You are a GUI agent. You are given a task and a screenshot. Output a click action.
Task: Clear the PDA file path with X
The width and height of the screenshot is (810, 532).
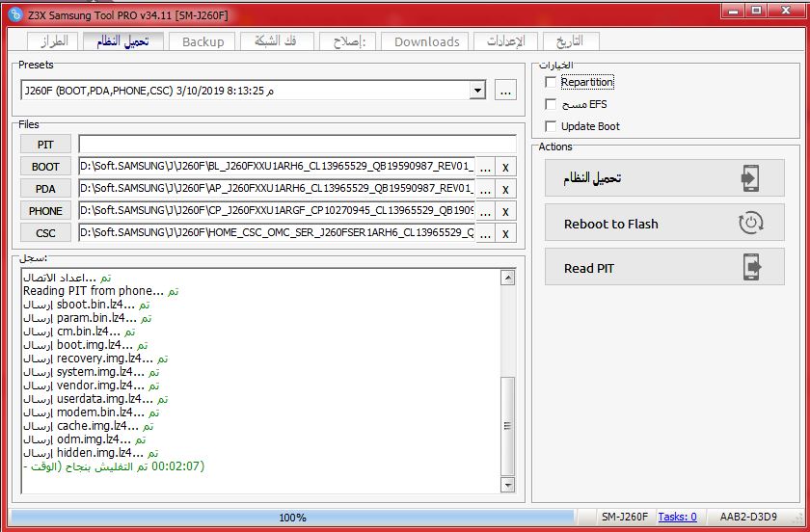[505, 190]
